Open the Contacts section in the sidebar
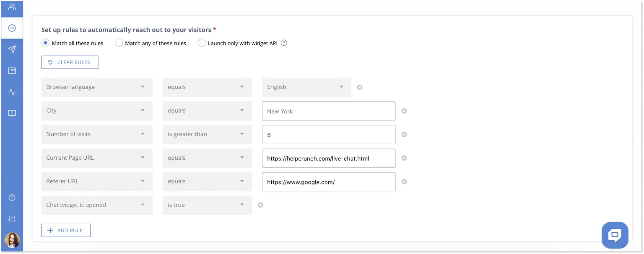 pyautogui.click(x=12, y=7)
